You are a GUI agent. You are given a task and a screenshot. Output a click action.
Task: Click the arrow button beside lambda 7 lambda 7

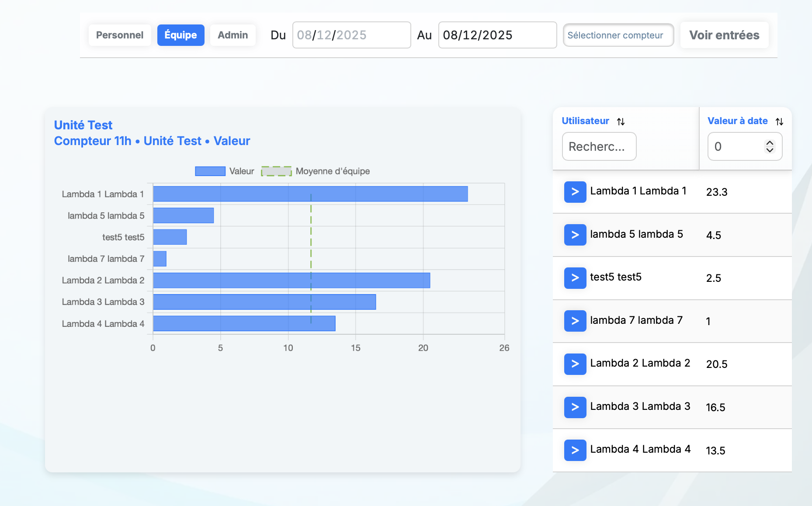coord(575,321)
